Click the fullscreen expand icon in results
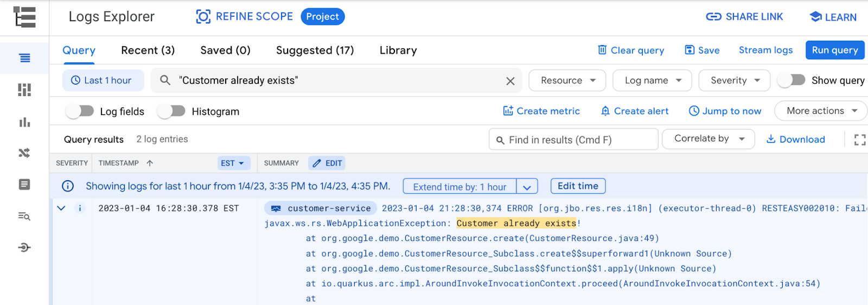The height and width of the screenshot is (305, 868). point(859,140)
